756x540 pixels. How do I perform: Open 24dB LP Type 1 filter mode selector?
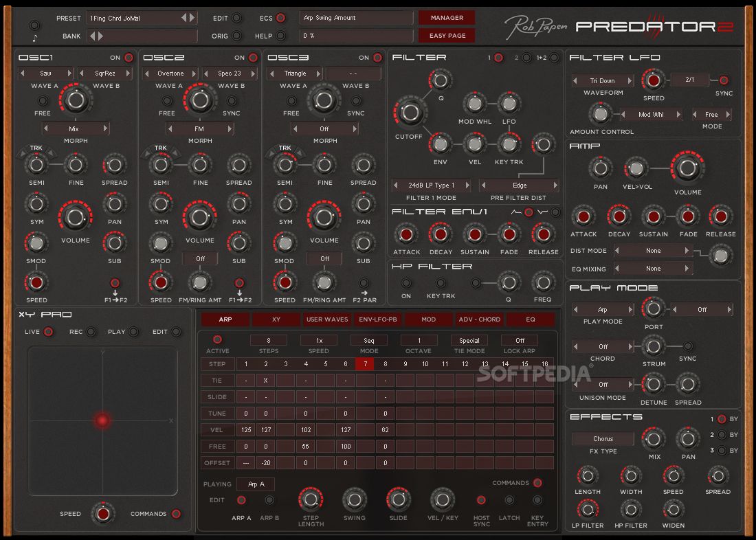click(432, 185)
